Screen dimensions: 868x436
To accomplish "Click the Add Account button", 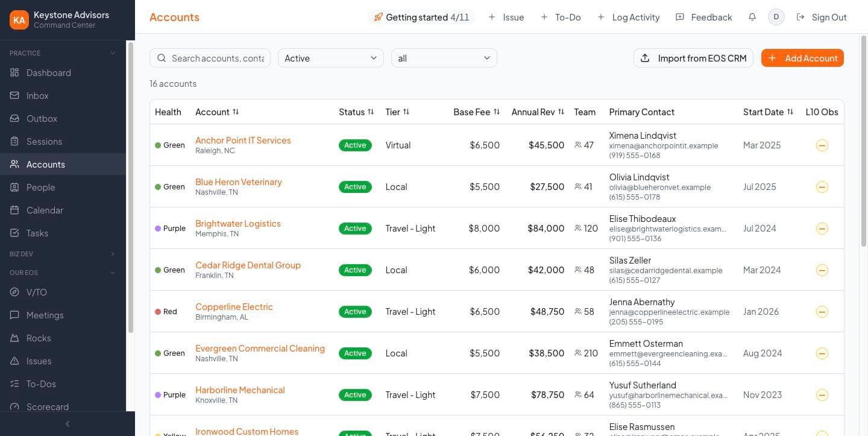I will click(802, 58).
